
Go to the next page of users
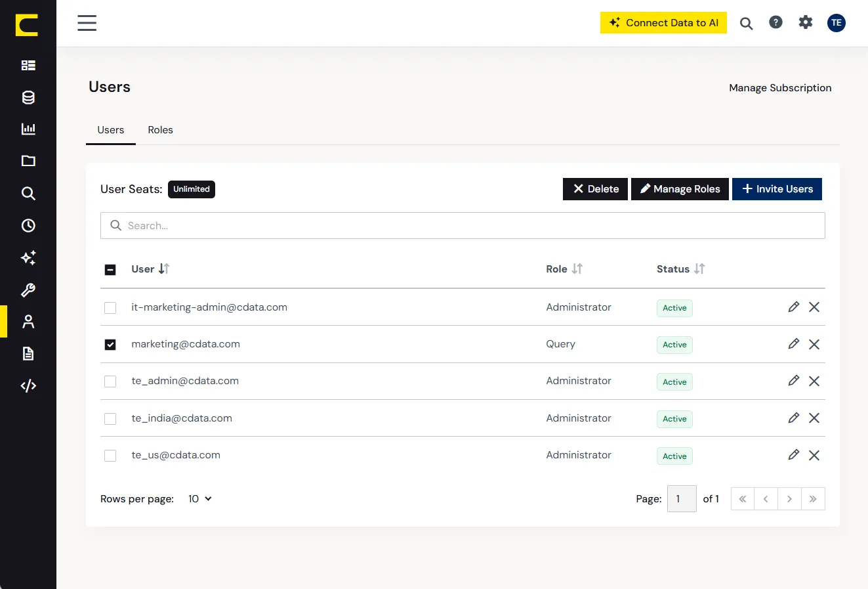pyautogui.click(x=789, y=499)
